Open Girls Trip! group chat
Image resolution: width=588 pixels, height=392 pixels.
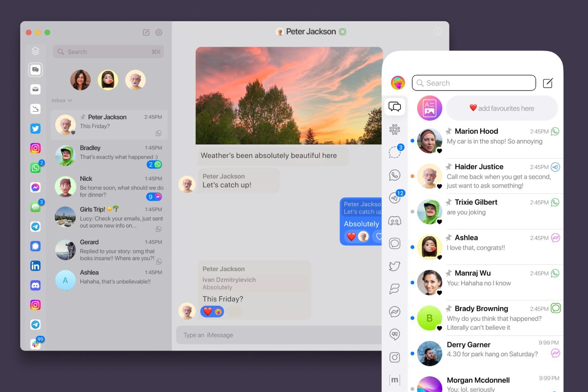coord(109,218)
